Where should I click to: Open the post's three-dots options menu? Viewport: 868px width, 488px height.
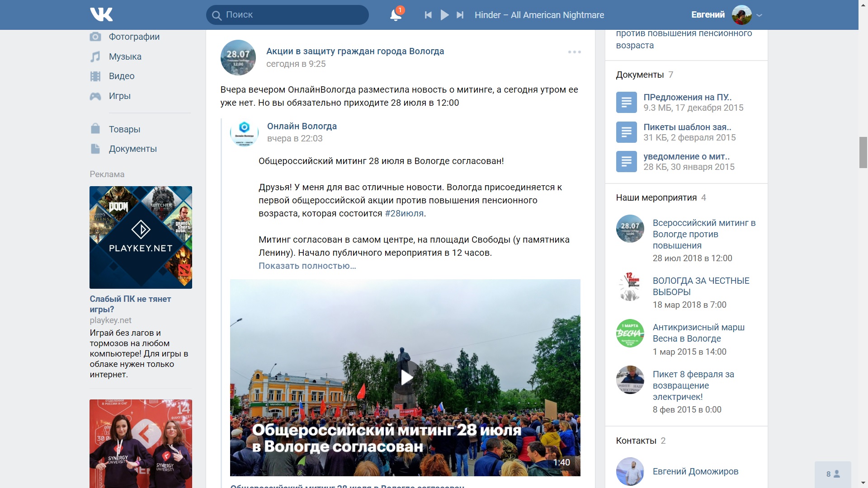(x=574, y=52)
